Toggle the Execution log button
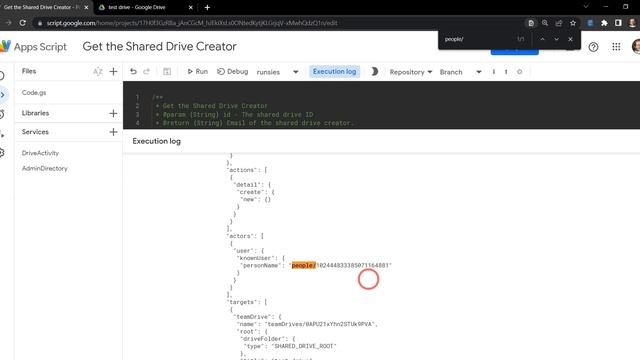This screenshot has height=360, width=640. pyautogui.click(x=334, y=71)
